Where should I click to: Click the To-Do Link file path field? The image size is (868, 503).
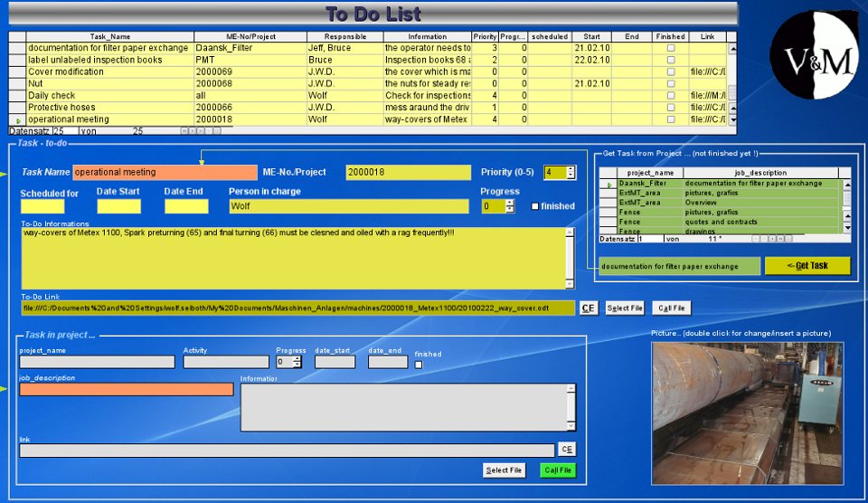(x=297, y=308)
